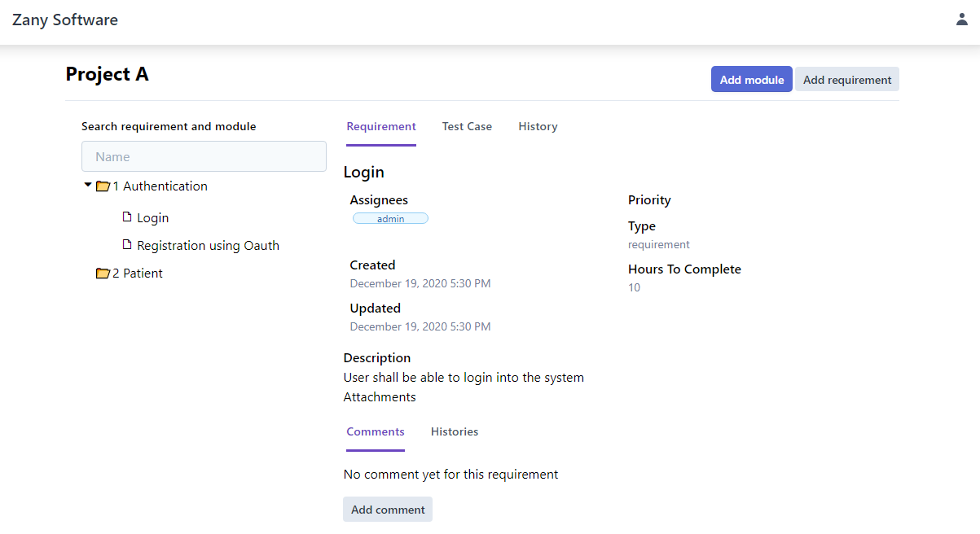Select the 2 Patient module
Image resolution: width=980 pixels, height=534 pixels.
[137, 274]
